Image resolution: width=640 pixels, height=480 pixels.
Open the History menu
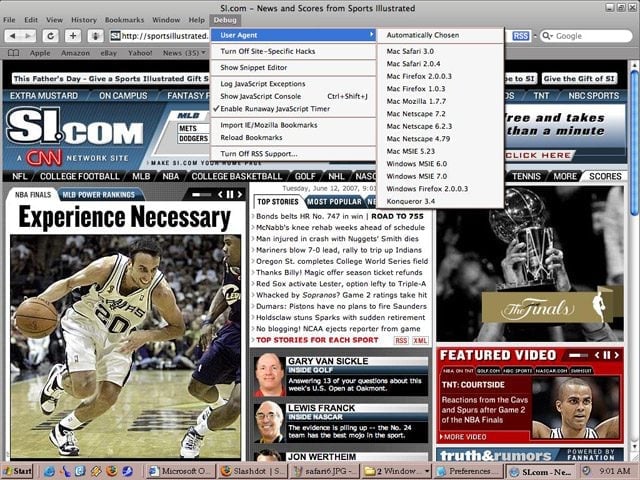tap(84, 20)
